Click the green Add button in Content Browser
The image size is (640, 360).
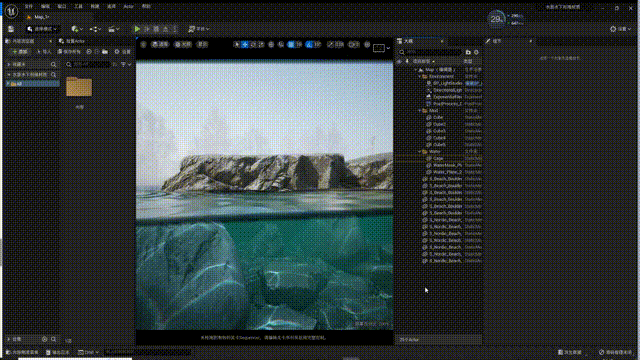tap(20, 52)
